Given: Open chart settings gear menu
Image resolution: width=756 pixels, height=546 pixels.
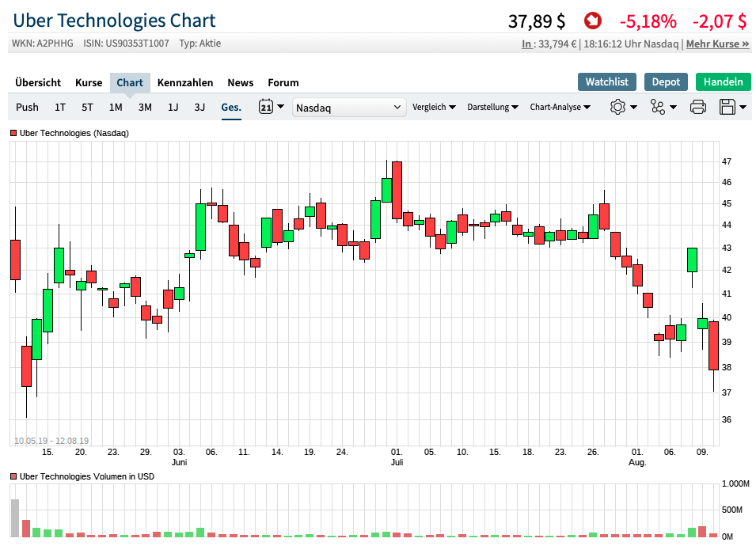Looking at the screenshot, I should pyautogui.click(x=623, y=107).
